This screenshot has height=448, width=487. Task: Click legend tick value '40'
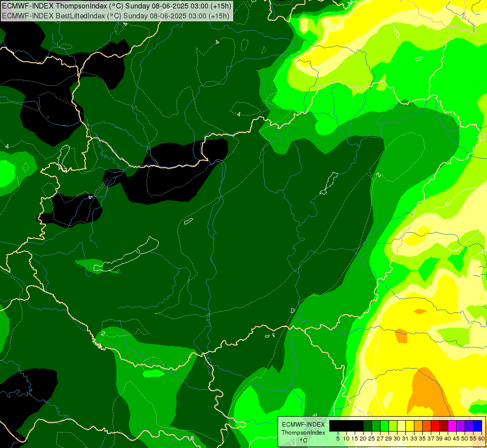(448, 439)
